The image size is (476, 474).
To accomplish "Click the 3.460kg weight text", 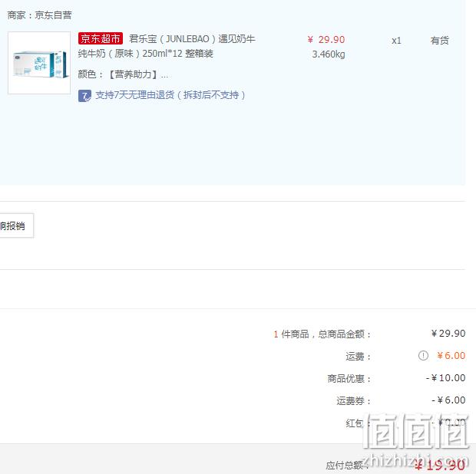I will coord(329,54).
